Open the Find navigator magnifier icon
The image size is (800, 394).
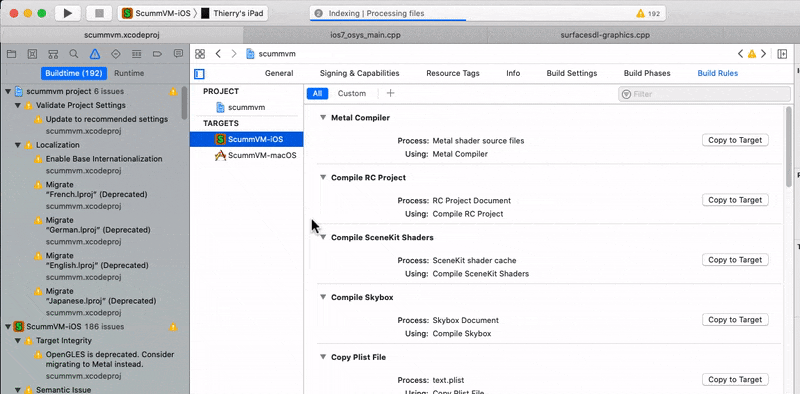click(x=73, y=54)
